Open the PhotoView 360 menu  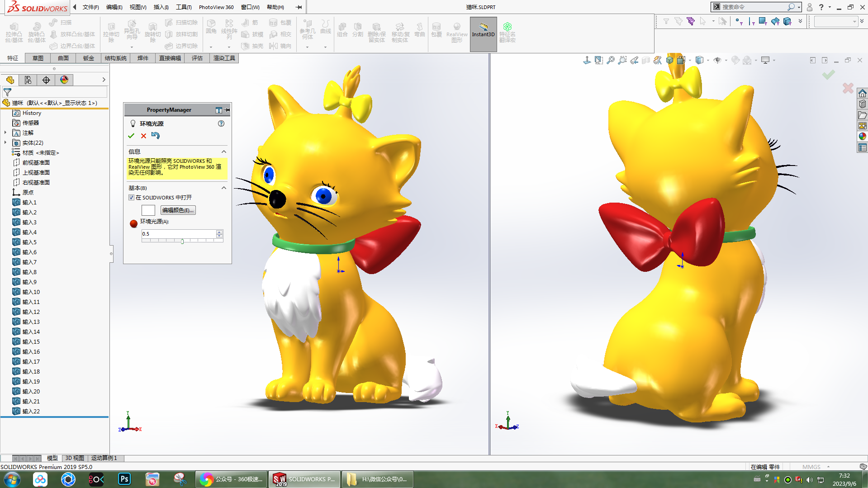216,7
